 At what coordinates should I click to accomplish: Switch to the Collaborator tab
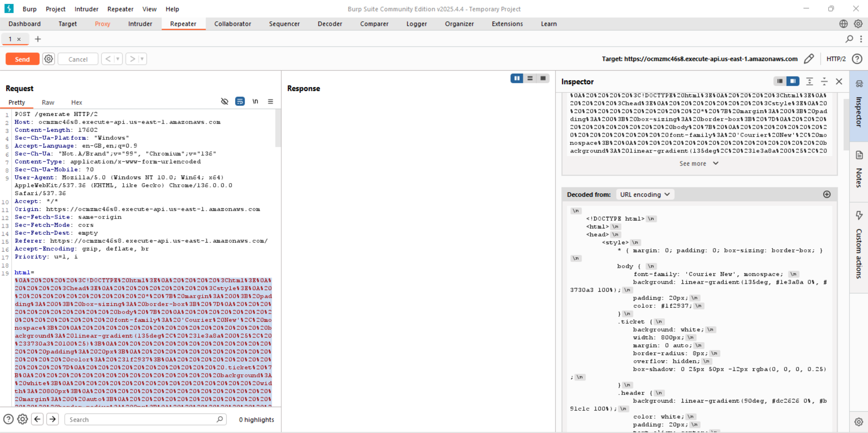tap(232, 24)
